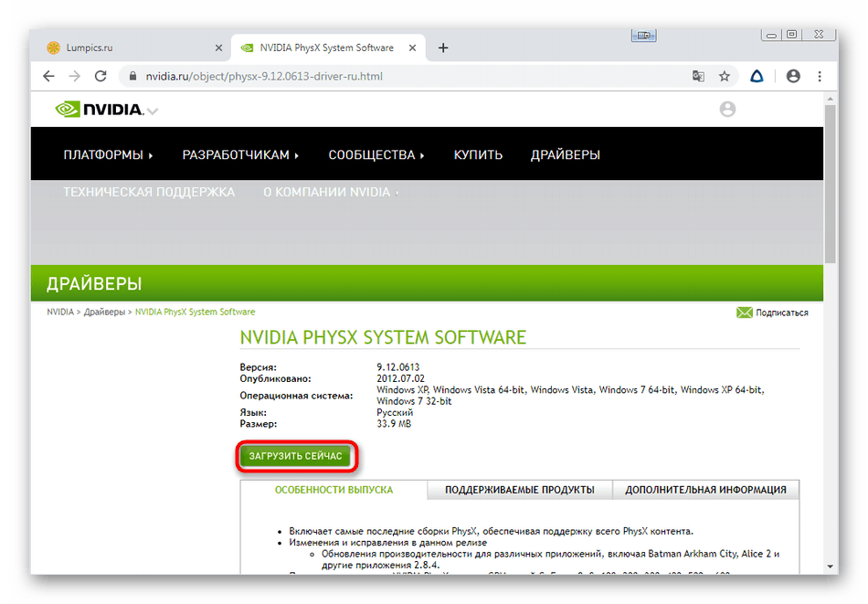Click the Подписаться link

click(x=781, y=313)
